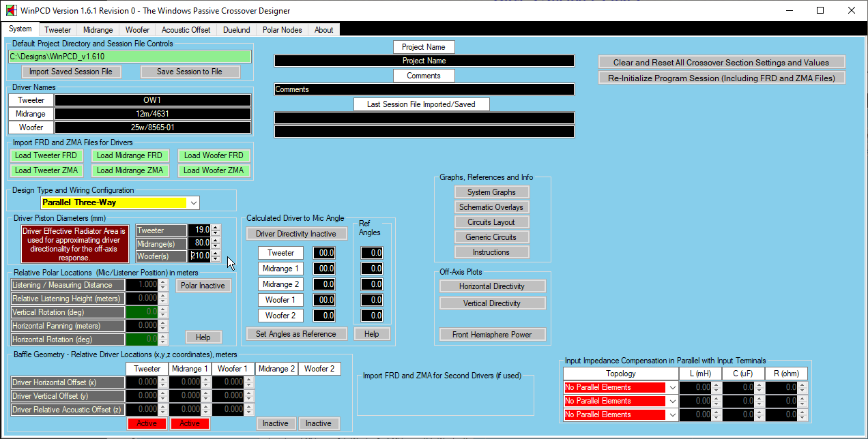The image size is (868, 439).
Task: Toggle the Polar Inactive button
Action: [x=203, y=286]
